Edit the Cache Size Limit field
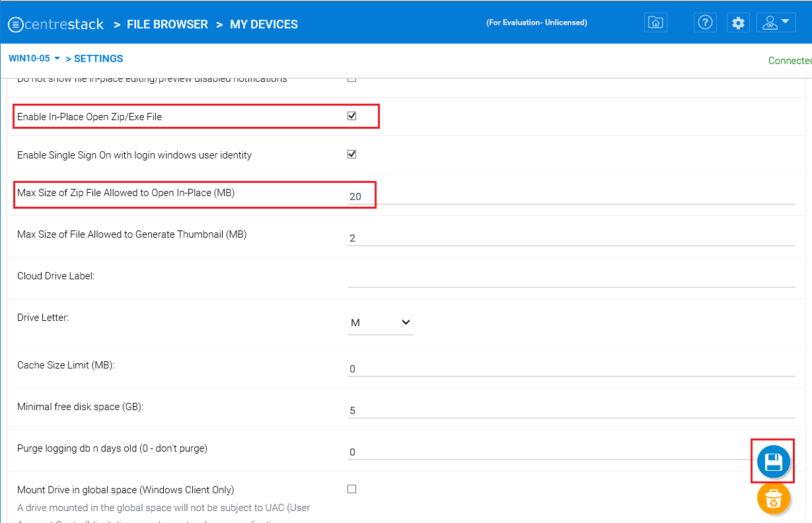The height and width of the screenshot is (523, 812). 571,368
